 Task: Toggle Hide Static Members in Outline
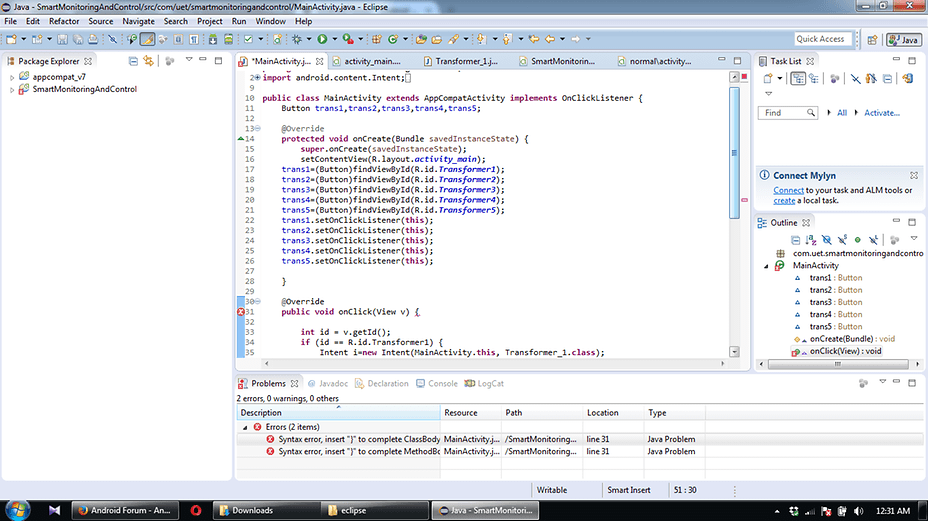point(842,240)
